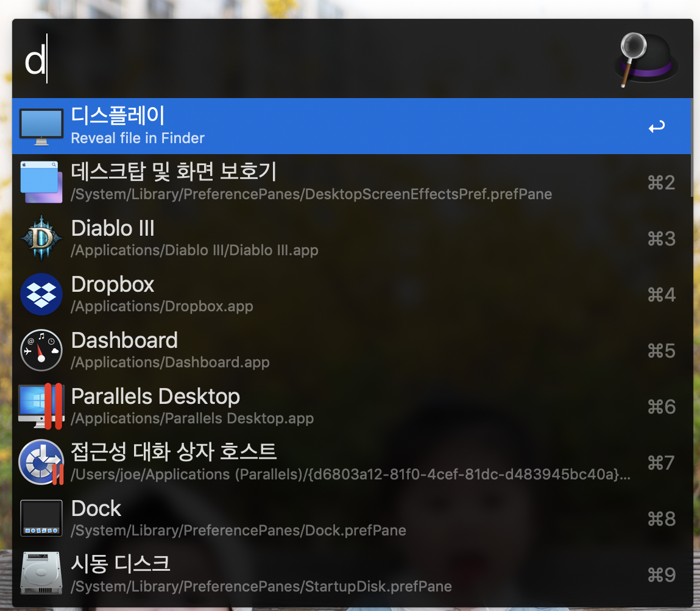Click the return arrow on 디스플레이 row
The height and width of the screenshot is (611, 700).
coord(657,127)
